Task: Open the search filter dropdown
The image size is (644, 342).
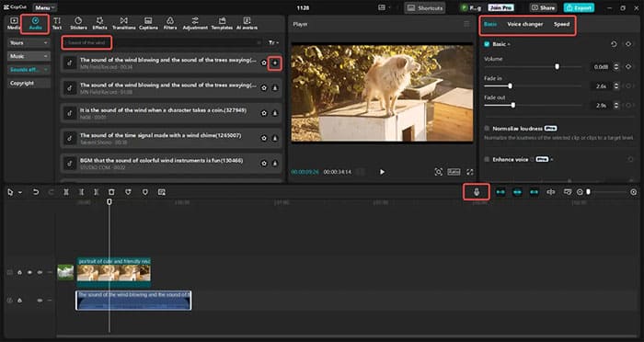Action: pyautogui.click(x=273, y=42)
